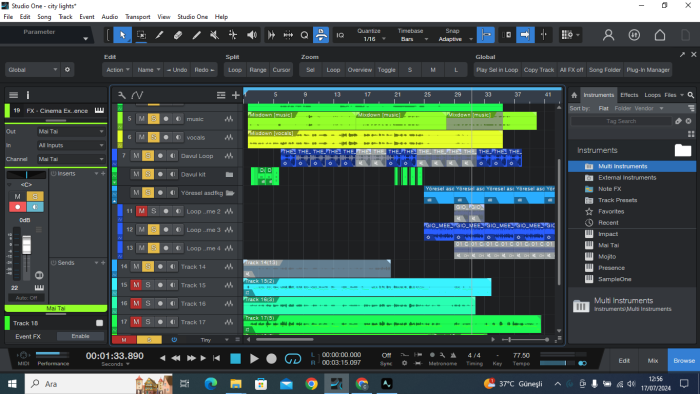Open the browser Home icon
Screen dimensions: 700x394
point(574,95)
